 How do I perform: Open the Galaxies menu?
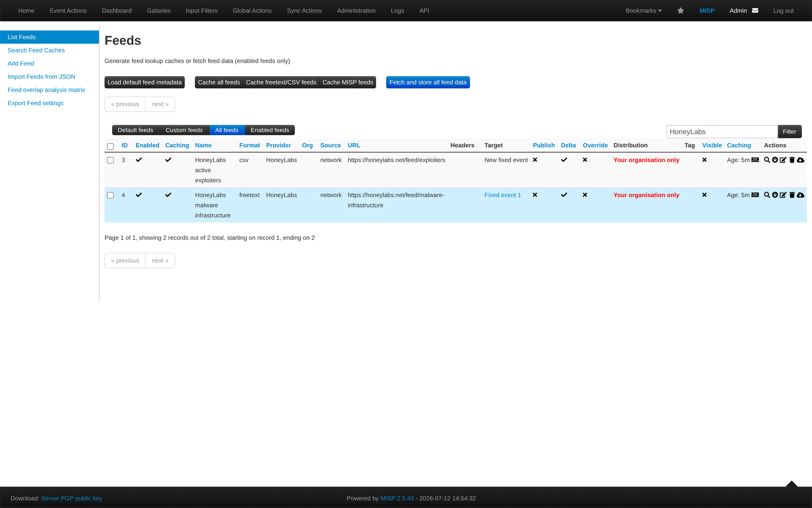(x=159, y=11)
